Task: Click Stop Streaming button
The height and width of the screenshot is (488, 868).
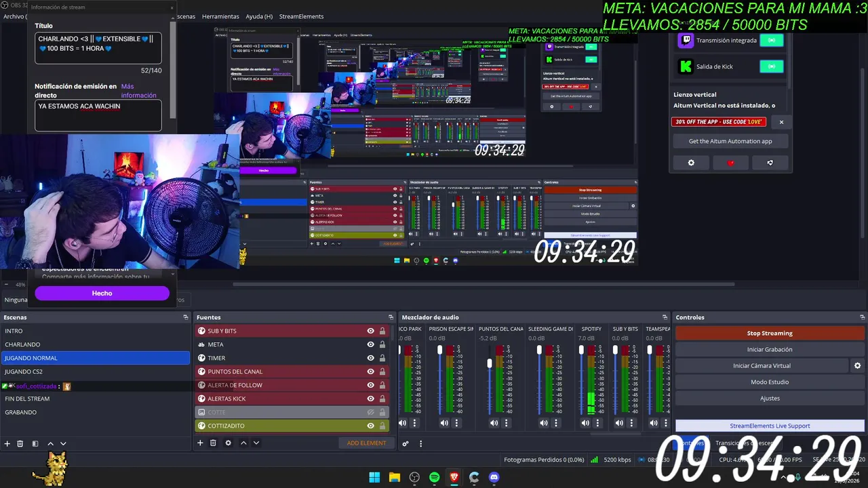Action: tap(770, 333)
